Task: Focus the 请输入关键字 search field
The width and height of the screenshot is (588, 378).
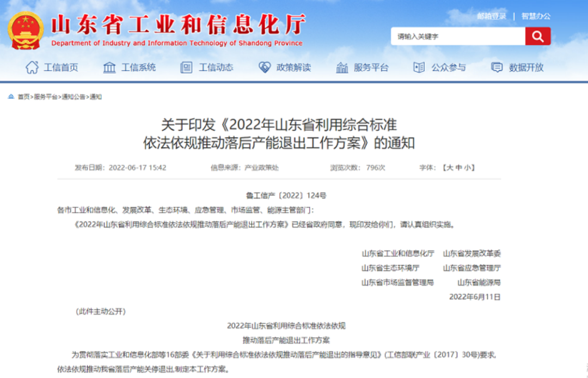Action: tap(458, 36)
